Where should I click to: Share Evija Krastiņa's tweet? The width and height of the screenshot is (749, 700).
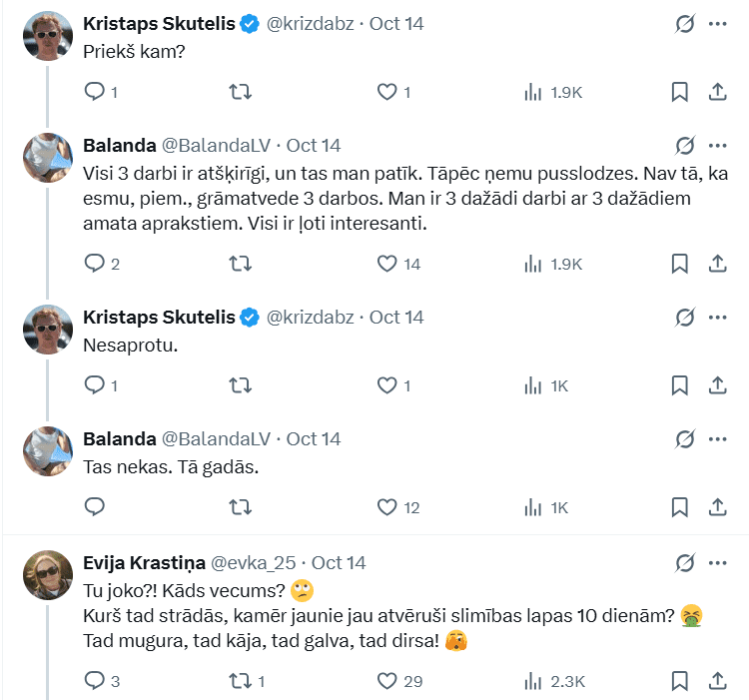717,681
